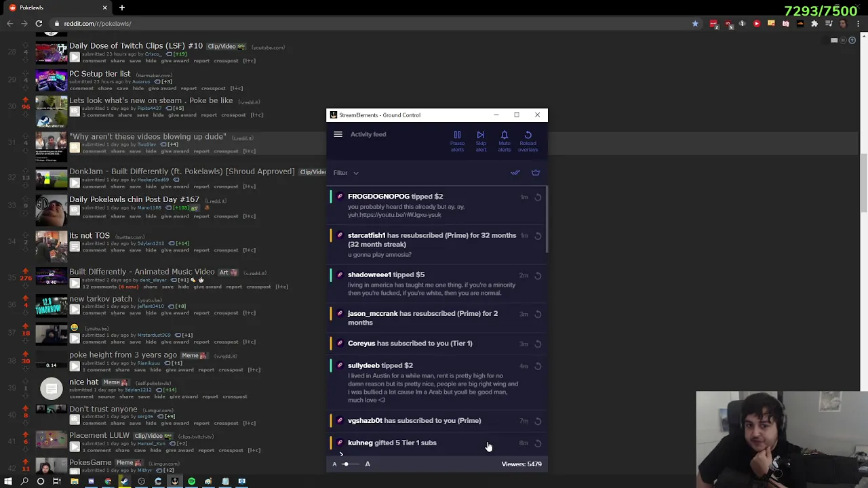Viewport: 868px width, 488px height.
Task: Replay jason_mccrank resub alert
Action: (x=538, y=314)
